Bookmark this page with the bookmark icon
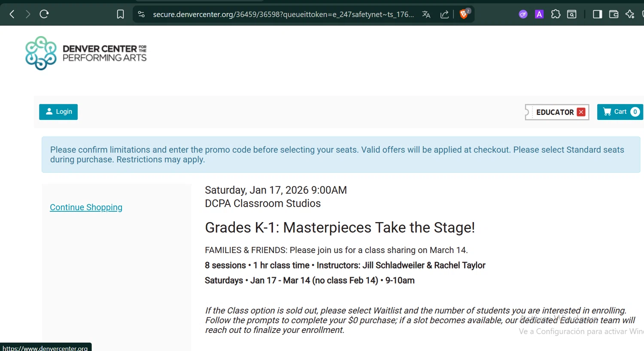644x351 pixels. [121, 14]
